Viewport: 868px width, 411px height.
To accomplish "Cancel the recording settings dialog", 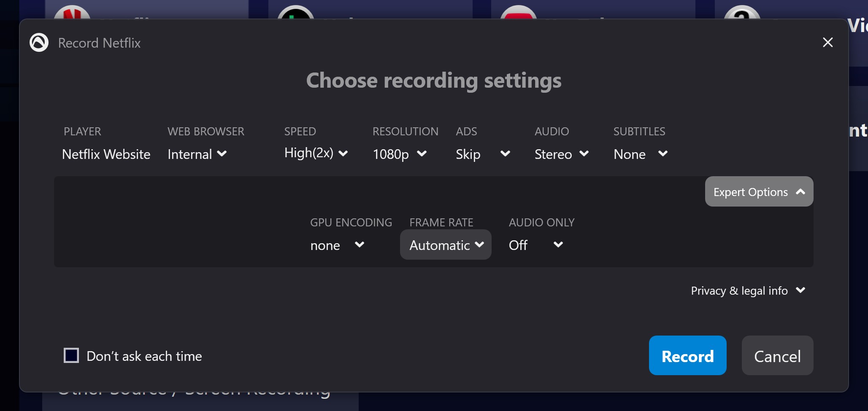I will pos(777,355).
